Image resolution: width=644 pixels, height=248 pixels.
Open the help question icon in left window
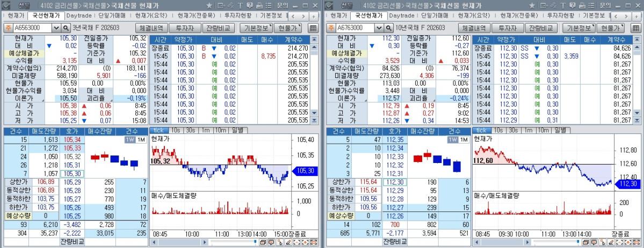(249, 5)
